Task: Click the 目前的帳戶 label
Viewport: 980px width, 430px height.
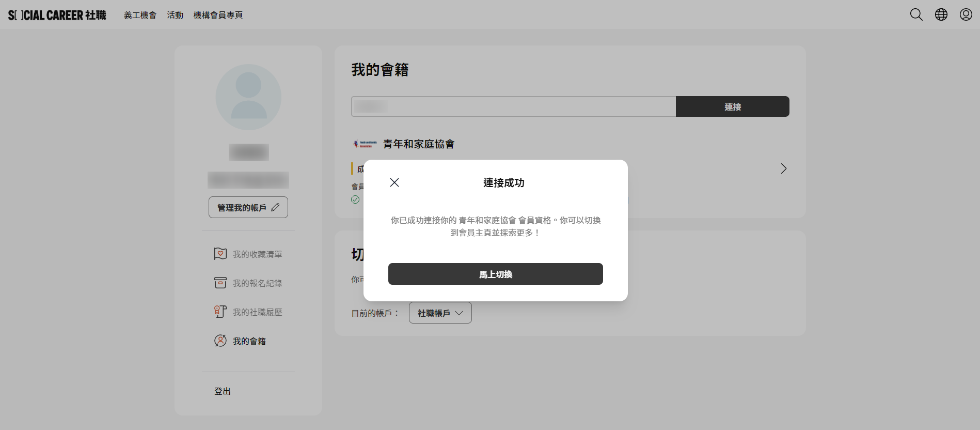Action: coord(375,313)
